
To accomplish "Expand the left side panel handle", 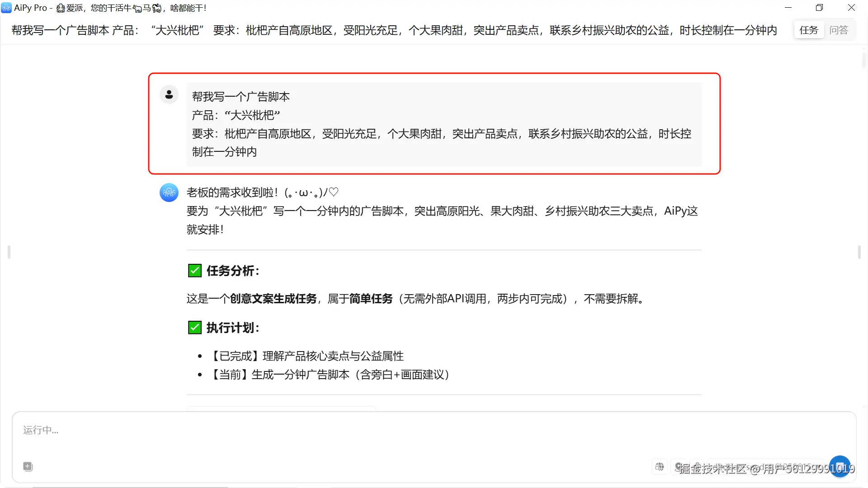I will click(x=9, y=252).
